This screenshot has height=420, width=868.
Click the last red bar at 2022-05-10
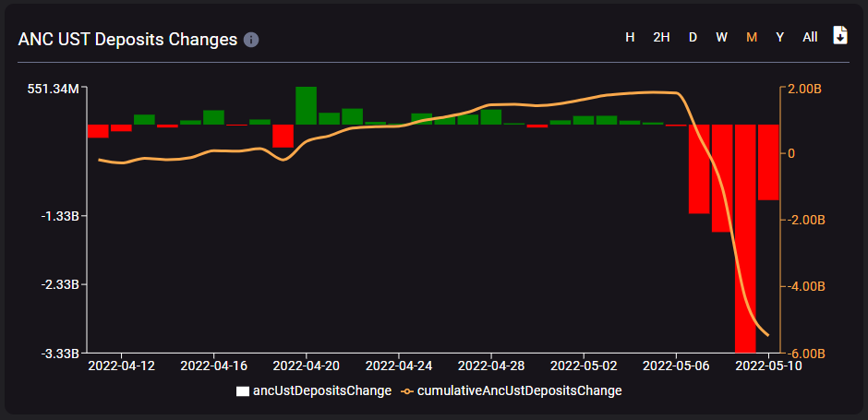click(x=768, y=162)
